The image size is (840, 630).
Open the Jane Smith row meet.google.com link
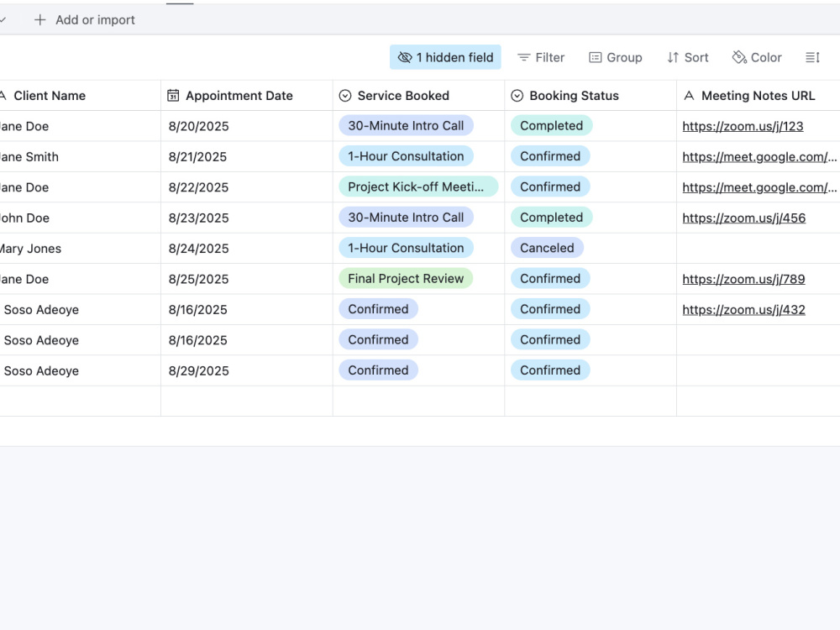point(759,157)
